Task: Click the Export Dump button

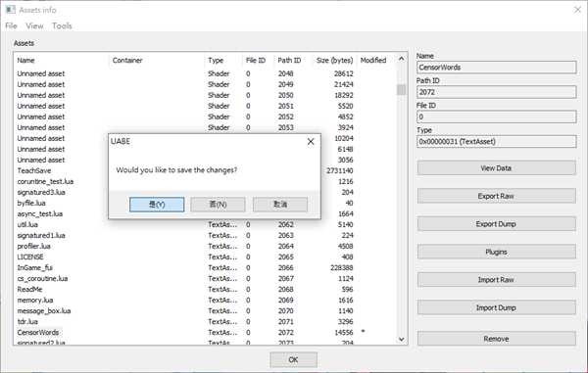Action: (496, 224)
